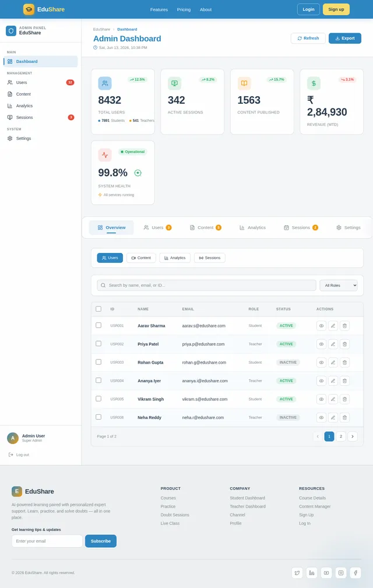The height and width of the screenshot is (588, 373).
Task: Click the Content Published book icon
Action: [x=244, y=83]
